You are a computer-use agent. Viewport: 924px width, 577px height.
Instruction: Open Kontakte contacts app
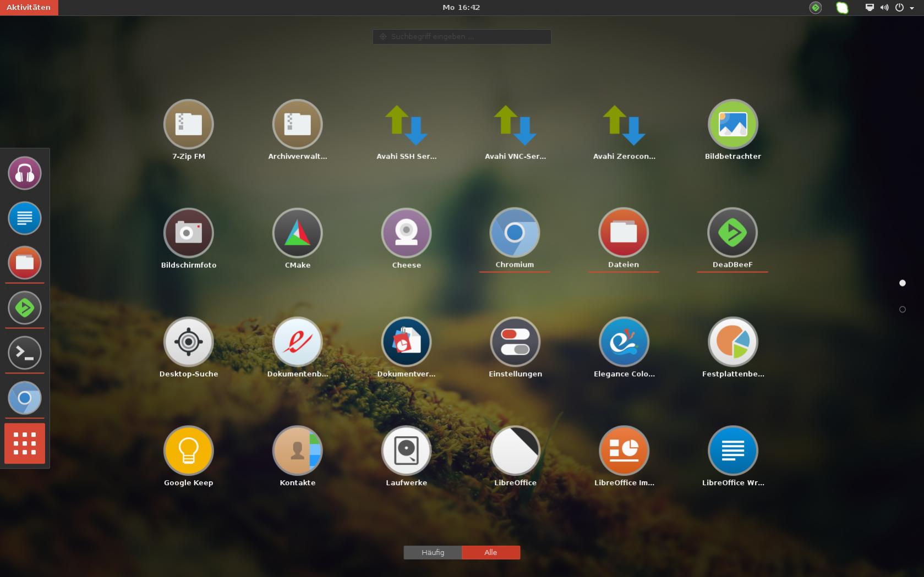coord(297,451)
